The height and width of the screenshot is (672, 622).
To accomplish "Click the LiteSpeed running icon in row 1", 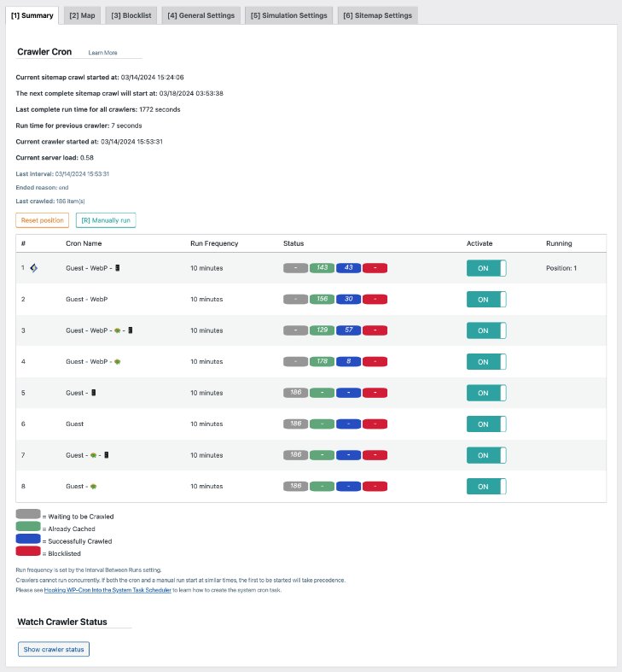I will pos(34,268).
